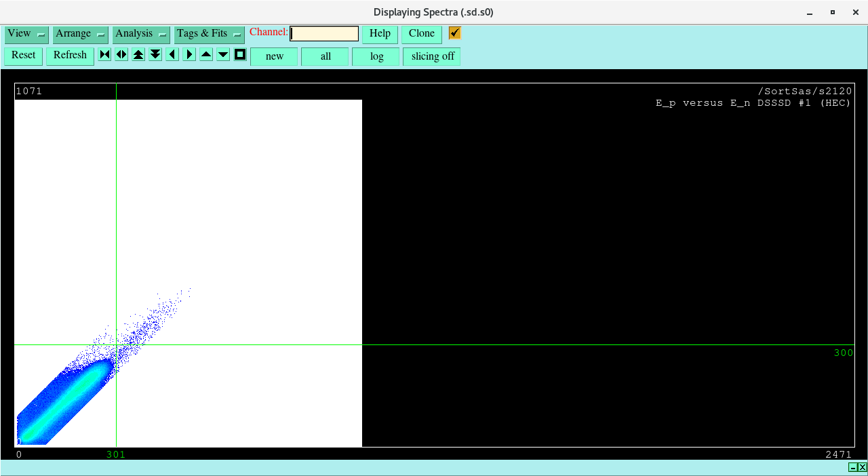This screenshot has width=868, height=476.
Task: Click the single down arrow icon
Action: coord(223,55)
